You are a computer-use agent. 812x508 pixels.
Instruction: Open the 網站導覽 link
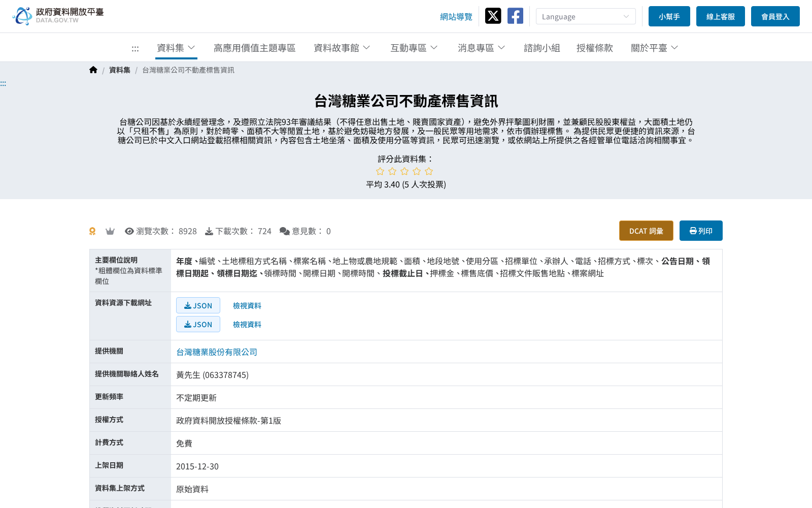click(x=456, y=17)
